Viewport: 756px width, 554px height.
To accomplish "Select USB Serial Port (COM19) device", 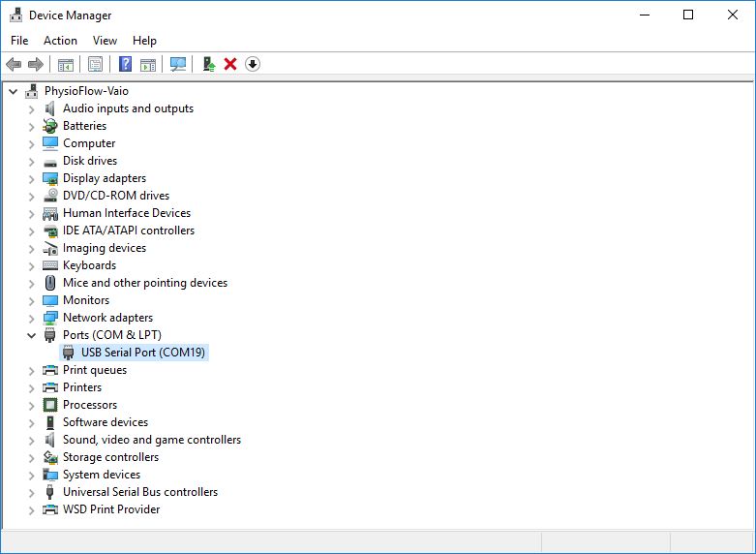I will (x=142, y=353).
